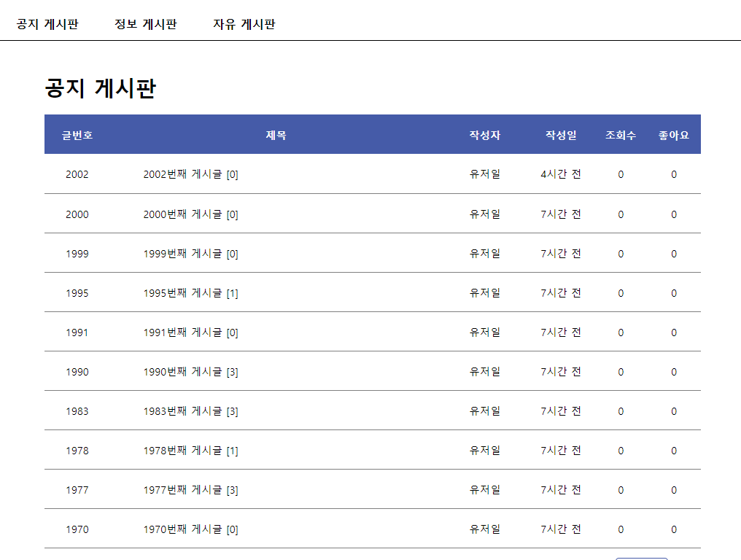
Task: Open post titled 1990번째 게시글 [3]
Action: (190, 372)
